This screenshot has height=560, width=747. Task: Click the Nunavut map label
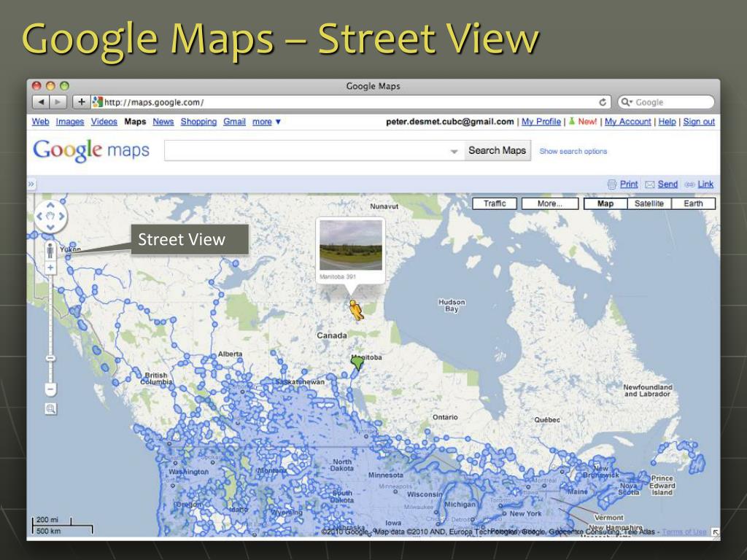(384, 206)
